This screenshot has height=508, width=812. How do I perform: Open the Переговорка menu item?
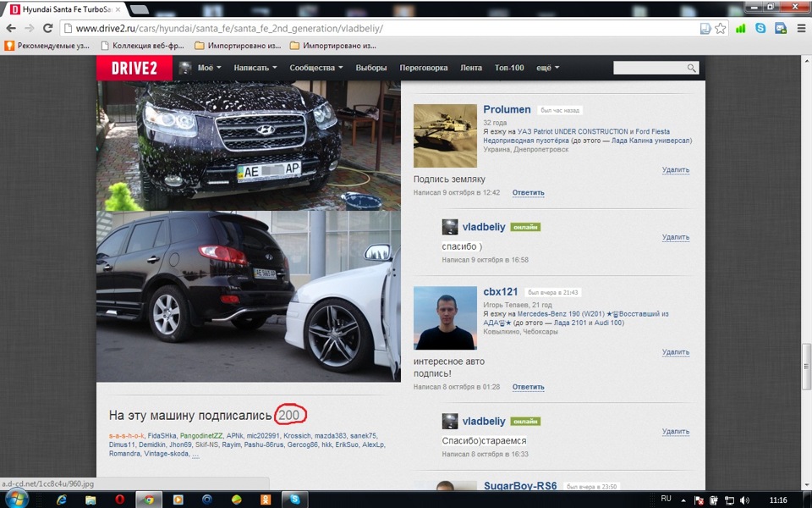click(x=424, y=68)
